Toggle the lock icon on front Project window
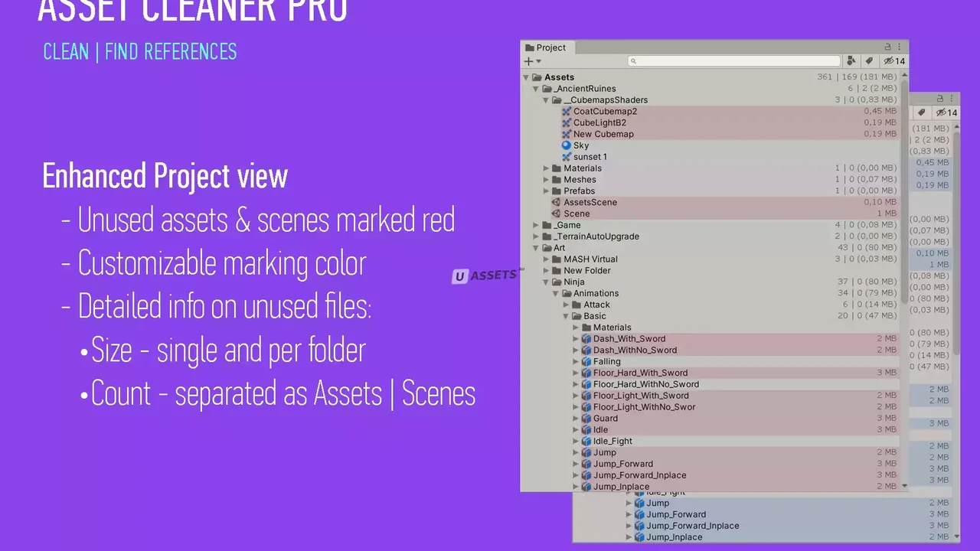The height and width of the screenshot is (551, 980). coord(888,47)
